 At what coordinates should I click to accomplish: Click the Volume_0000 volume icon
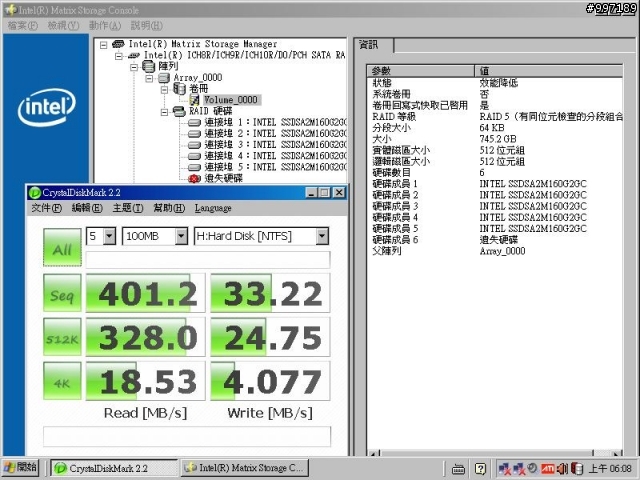pyautogui.click(x=195, y=100)
